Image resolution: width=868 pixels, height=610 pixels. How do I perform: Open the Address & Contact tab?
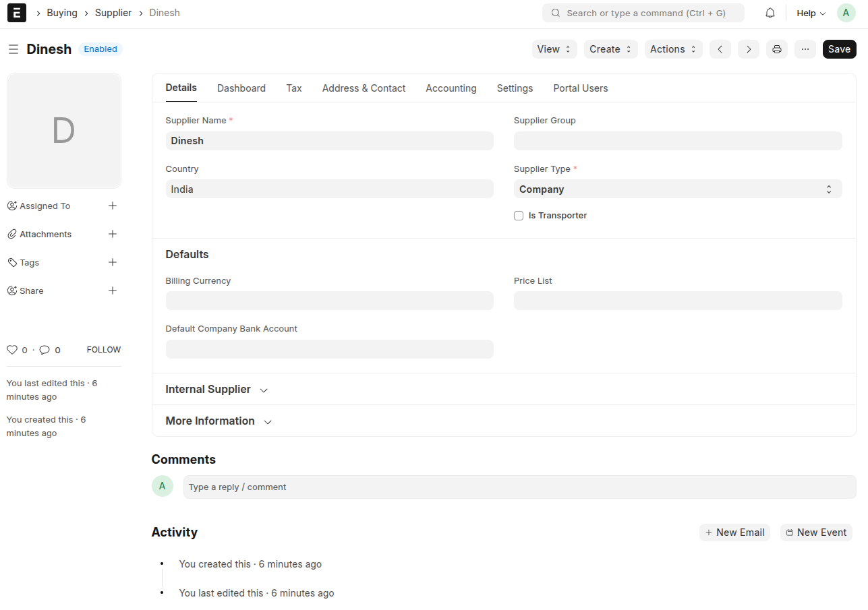click(364, 88)
